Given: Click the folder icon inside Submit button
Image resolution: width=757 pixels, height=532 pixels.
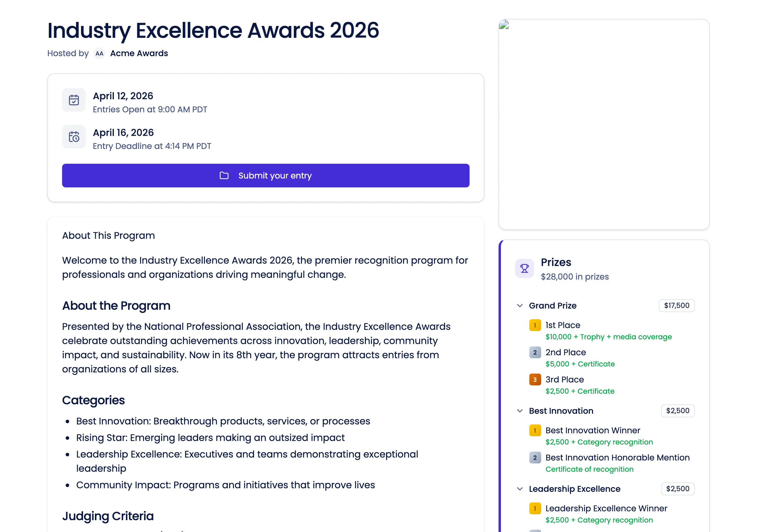Looking at the screenshot, I should pyautogui.click(x=224, y=176).
